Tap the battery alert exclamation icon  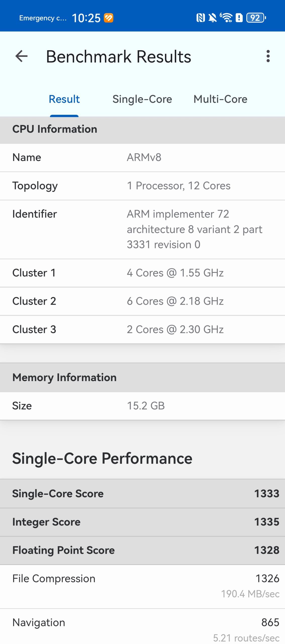pyautogui.click(x=239, y=18)
